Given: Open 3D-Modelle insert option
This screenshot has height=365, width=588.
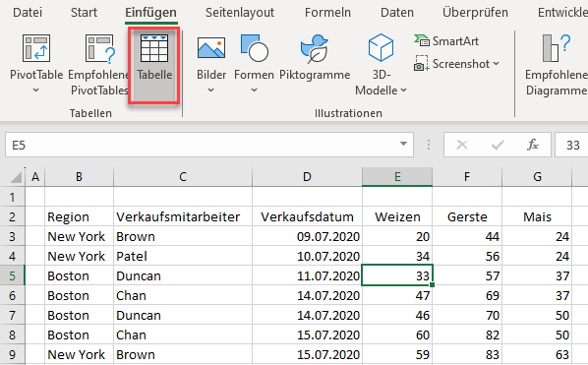Looking at the screenshot, I should pos(381,64).
